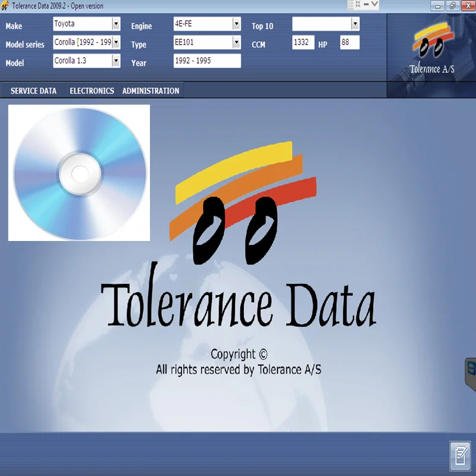Click the grid handle on remote toolbar
This screenshot has height=476, width=476.
click(350, 4)
